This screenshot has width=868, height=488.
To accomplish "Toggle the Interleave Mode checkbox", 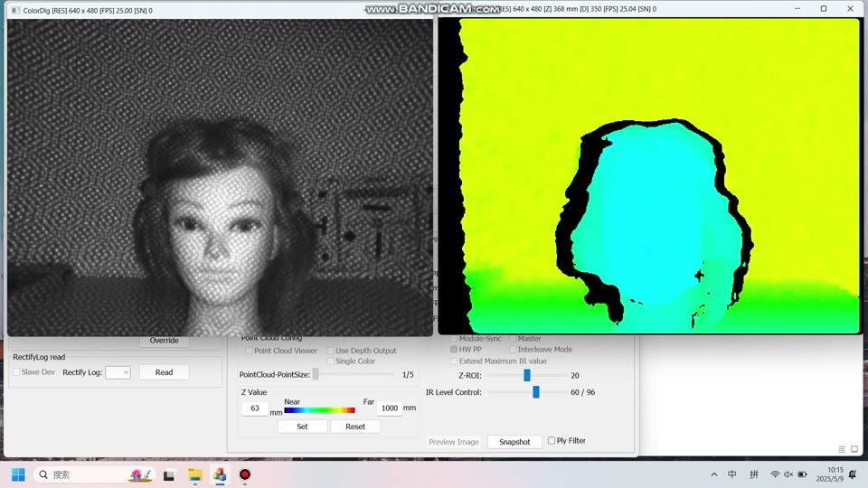I will point(513,350).
